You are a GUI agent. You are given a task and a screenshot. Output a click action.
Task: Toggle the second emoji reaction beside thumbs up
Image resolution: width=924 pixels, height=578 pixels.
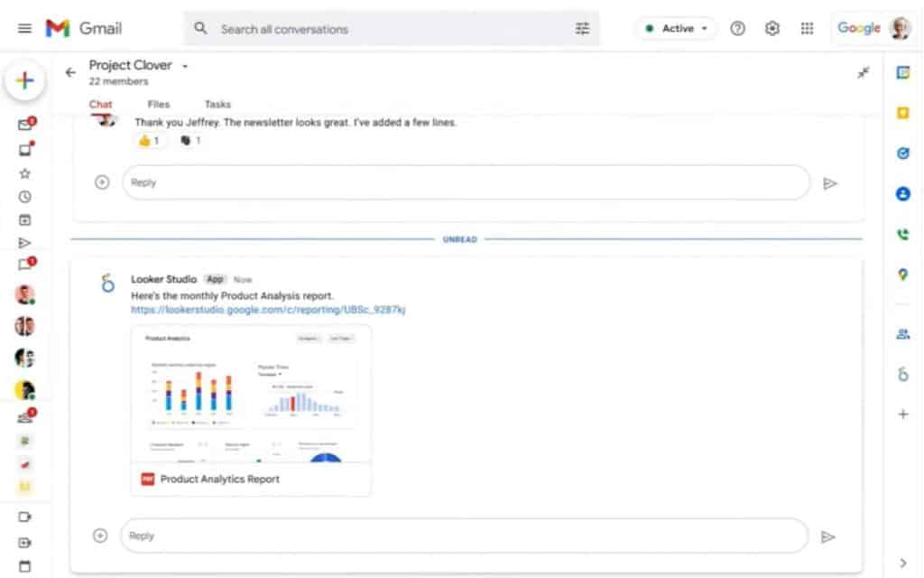[190, 140]
